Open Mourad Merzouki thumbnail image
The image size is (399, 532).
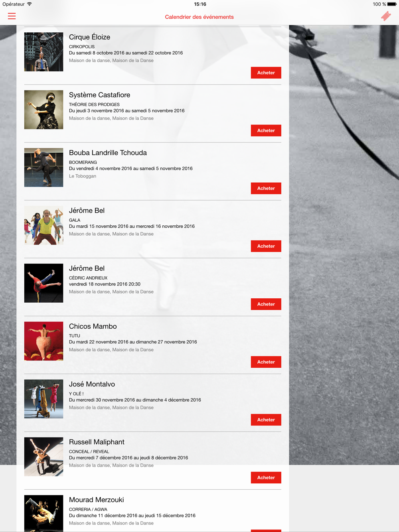click(x=44, y=513)
